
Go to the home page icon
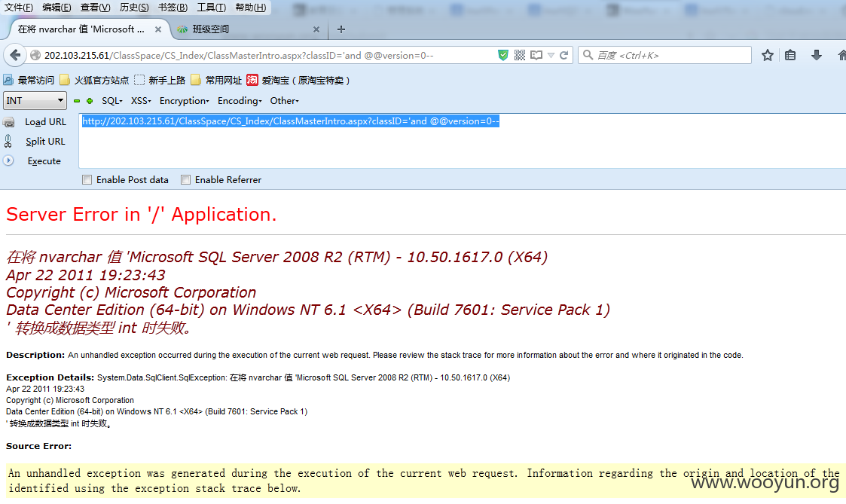pos(841,55)
